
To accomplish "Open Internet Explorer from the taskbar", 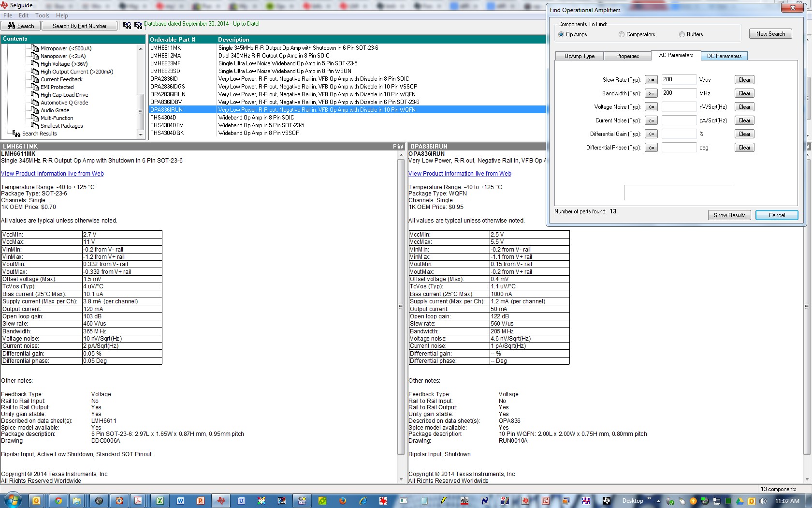I will [363, 501].
